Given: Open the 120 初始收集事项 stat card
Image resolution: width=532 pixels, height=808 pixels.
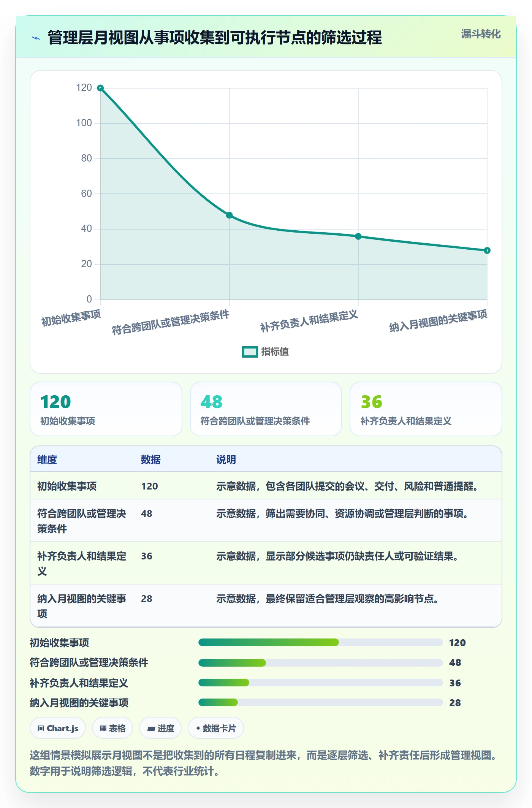Looking at the screenshot, I should [x=106, y=409].
